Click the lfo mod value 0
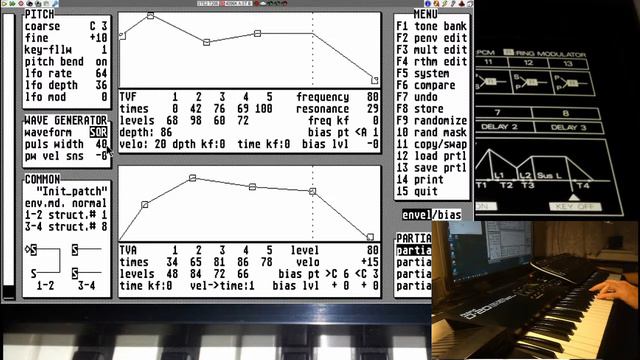 [x=104, y=97]
